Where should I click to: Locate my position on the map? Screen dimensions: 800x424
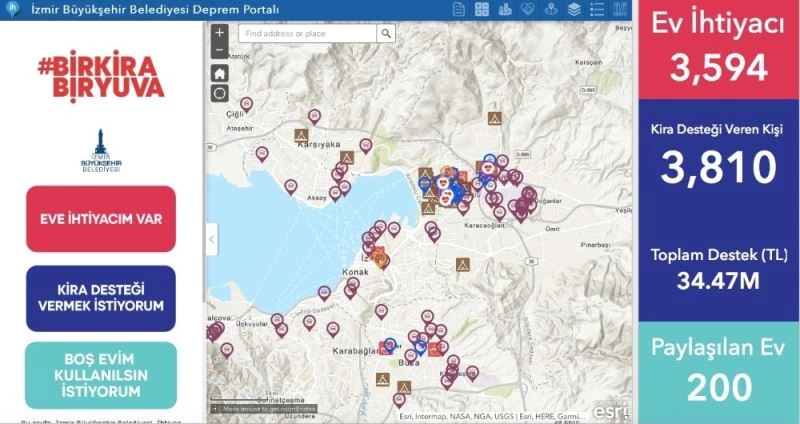click(x=219, y=93)
